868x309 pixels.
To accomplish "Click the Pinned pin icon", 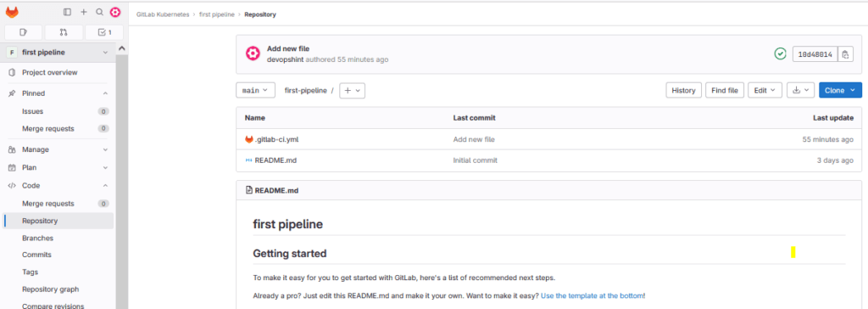I will (x=12, y=93).
